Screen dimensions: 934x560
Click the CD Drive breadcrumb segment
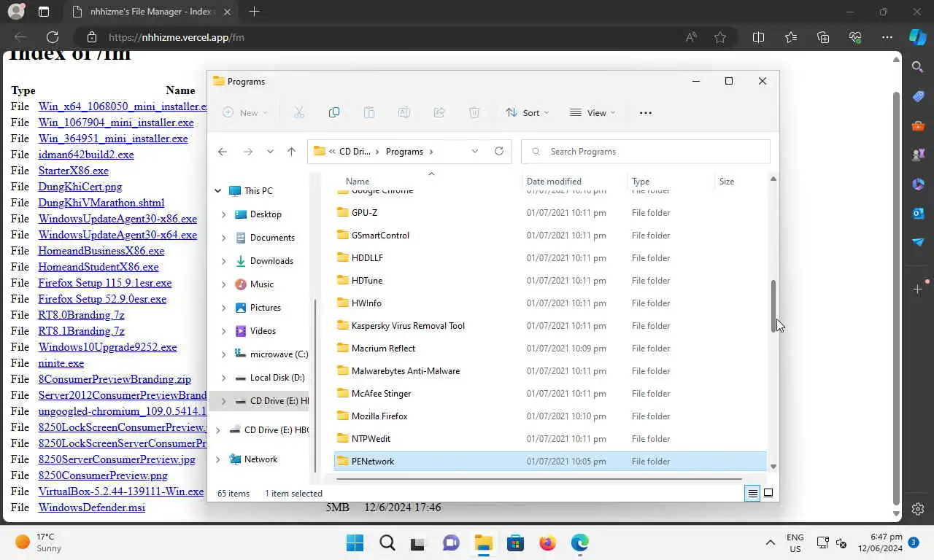pyautogui.click(x=355, y=151)
